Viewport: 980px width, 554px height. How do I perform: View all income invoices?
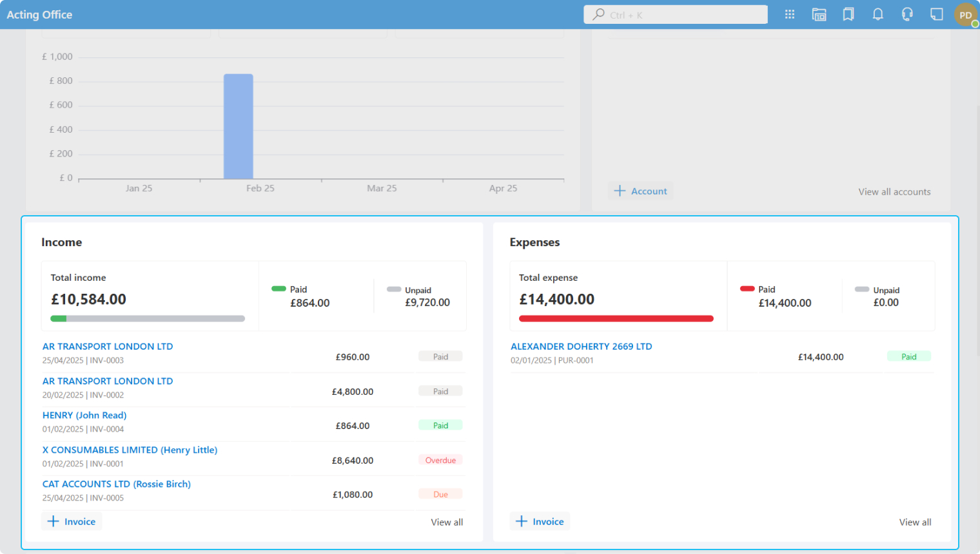(x=447, y=522)
